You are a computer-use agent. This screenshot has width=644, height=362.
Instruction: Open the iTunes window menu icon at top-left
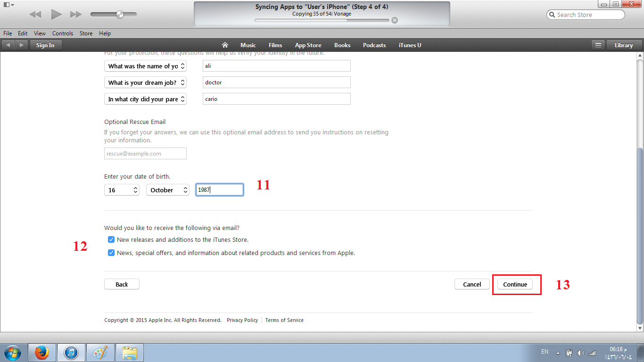[8, 4]
